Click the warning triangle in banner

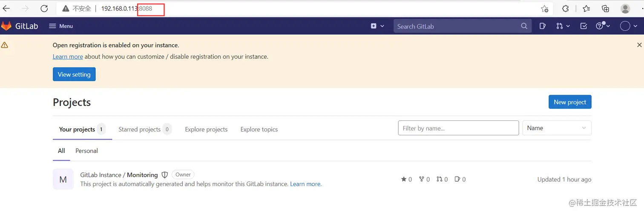tap(5, 45)
